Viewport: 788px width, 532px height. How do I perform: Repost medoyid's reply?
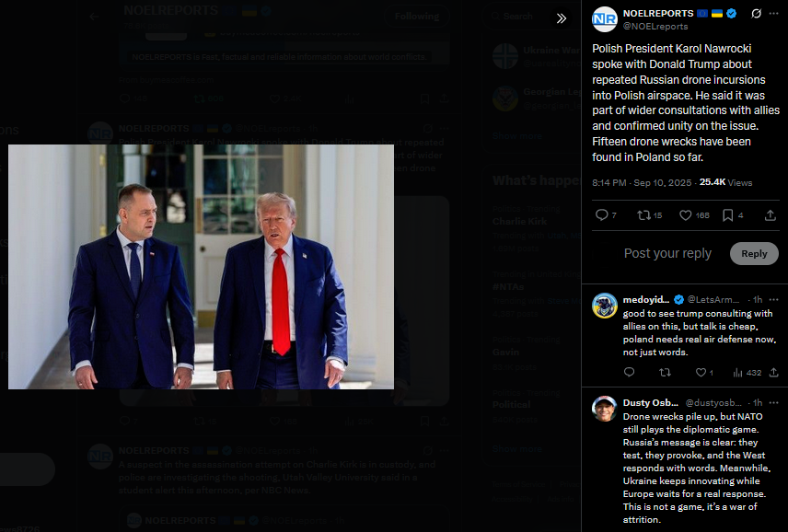[x=665, y=373]
